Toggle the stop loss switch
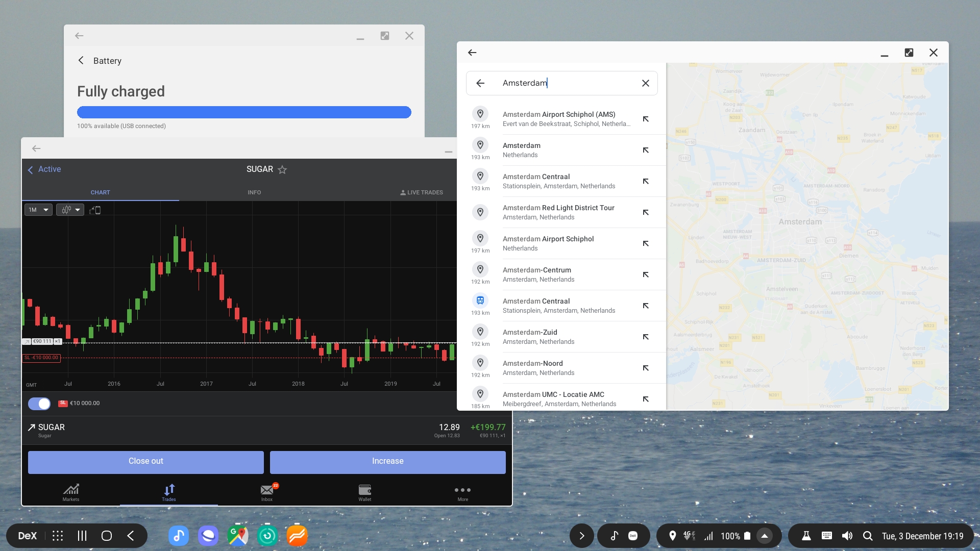Screen dimensions: 980x551 (x=39, y=404)
